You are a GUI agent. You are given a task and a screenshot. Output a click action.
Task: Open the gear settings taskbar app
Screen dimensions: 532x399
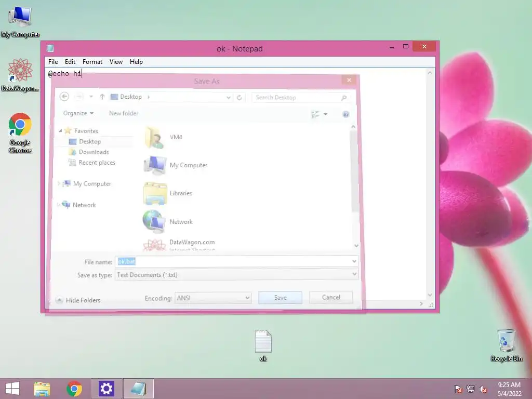coord(106,389)
